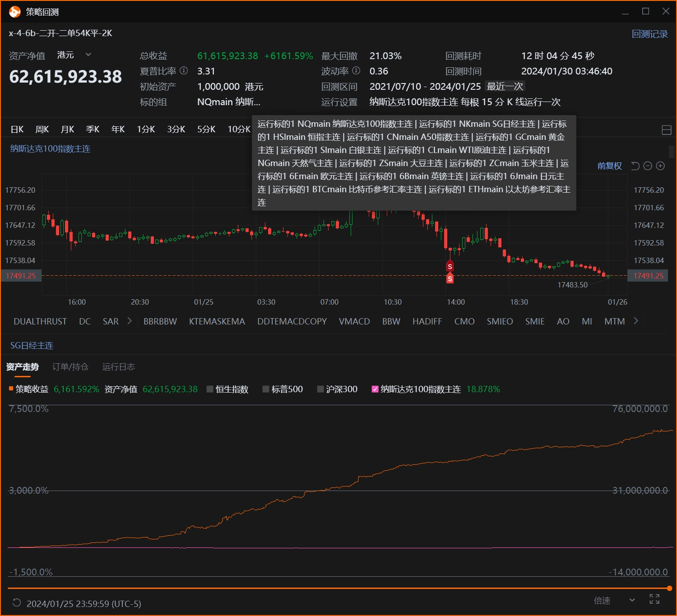Click 17491.25 price label on right axis

649,276
